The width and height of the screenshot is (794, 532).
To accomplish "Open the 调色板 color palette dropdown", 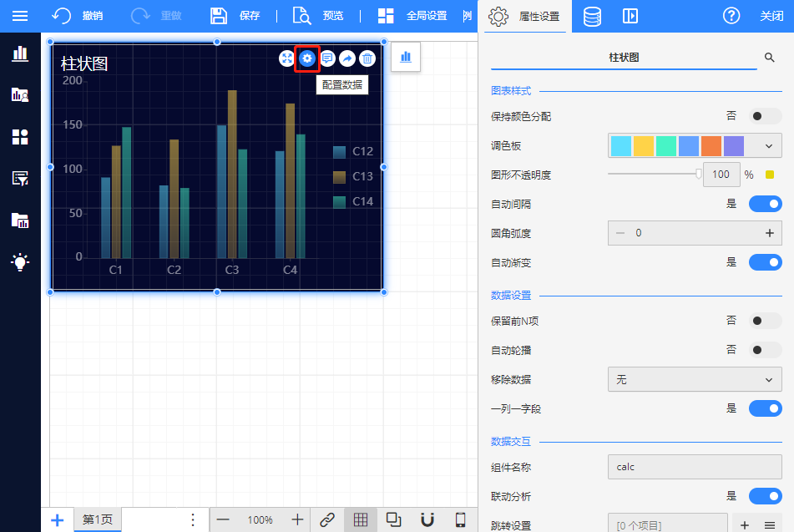I will click(x=695, y=145).
